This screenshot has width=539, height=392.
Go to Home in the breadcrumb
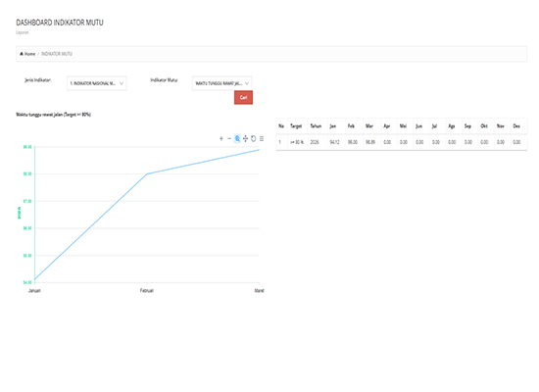click(x=27, y=54)
